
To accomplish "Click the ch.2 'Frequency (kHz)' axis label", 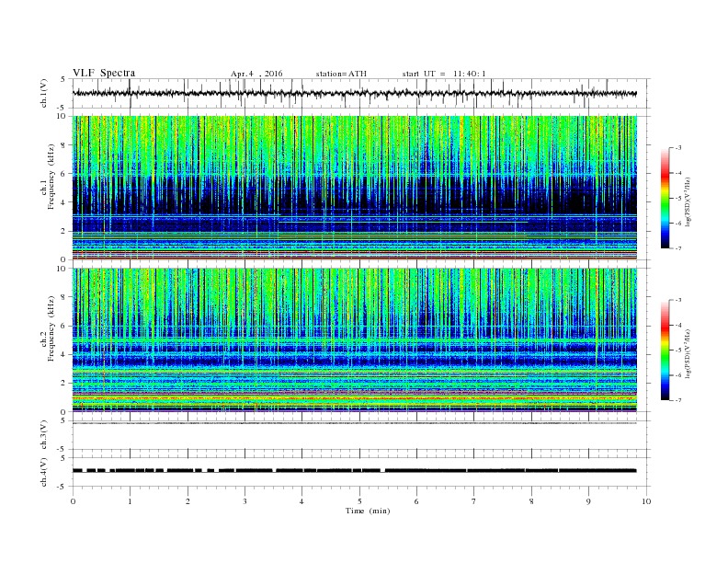I will tap(51, 328).
